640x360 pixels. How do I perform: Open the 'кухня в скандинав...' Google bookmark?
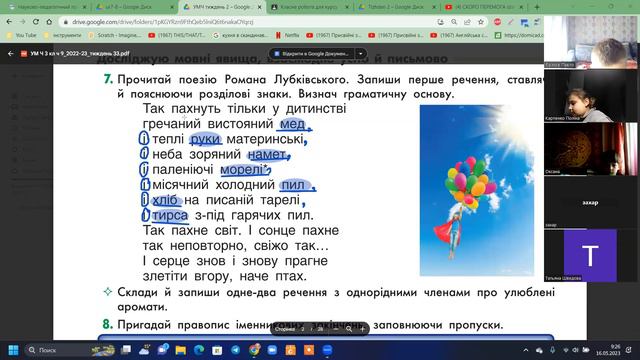[241, 36]
